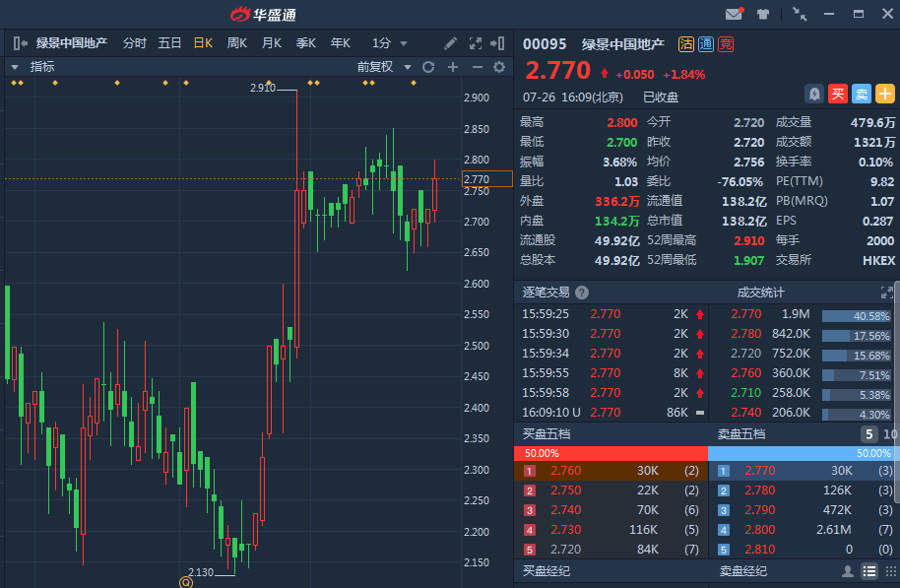Switch order book to 5 levels
Viewport: 900px width, 588px height.
(868, 434)
